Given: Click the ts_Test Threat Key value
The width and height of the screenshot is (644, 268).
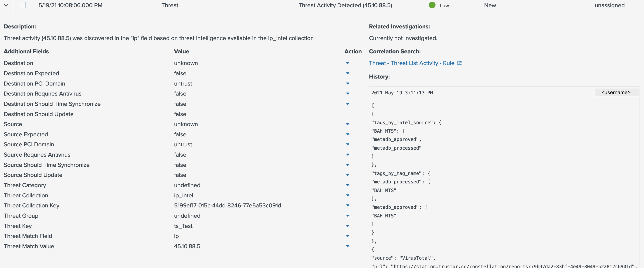Looking at the screenshot, I should (183, 226).
